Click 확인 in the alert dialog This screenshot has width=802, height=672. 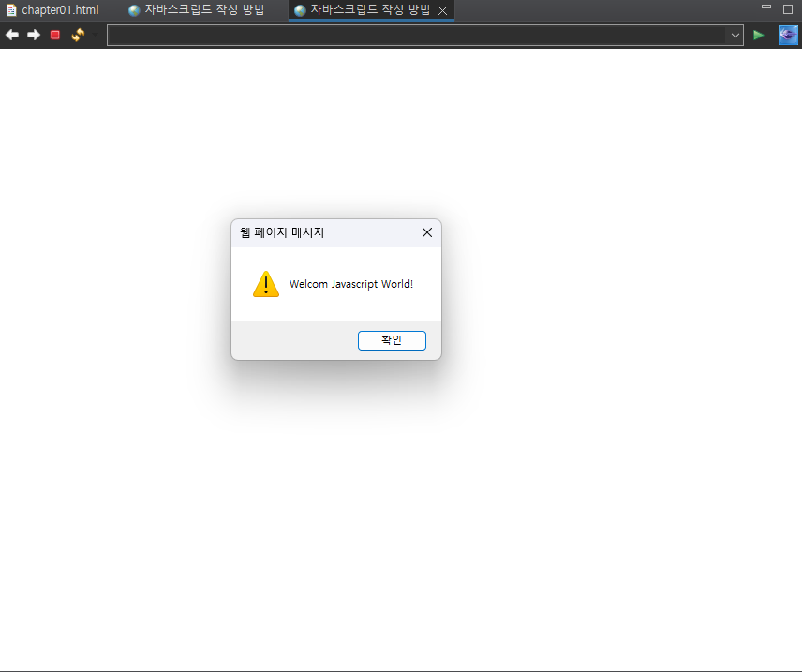coord(392,340)
